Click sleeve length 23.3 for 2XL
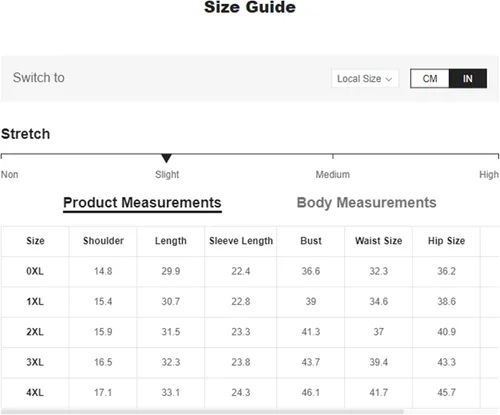 [x=241, y=332]
